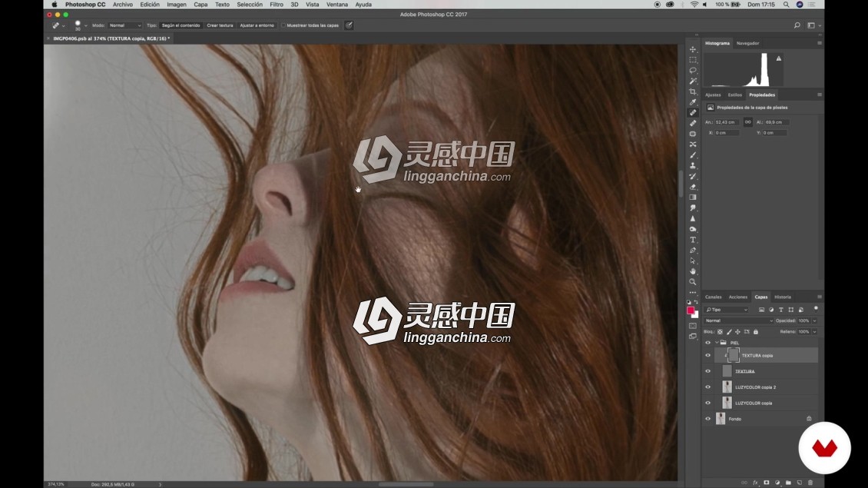Toggle layer filtering switch on/off
The image size is (868, 488).
(816, 308)
